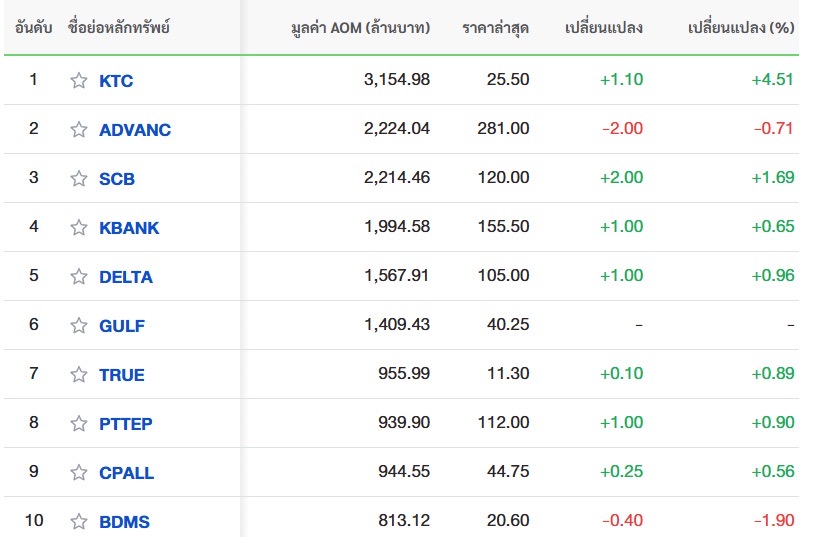Select the change value -0.40
This screenshot has height=537, width=817.
coord(623,520)
